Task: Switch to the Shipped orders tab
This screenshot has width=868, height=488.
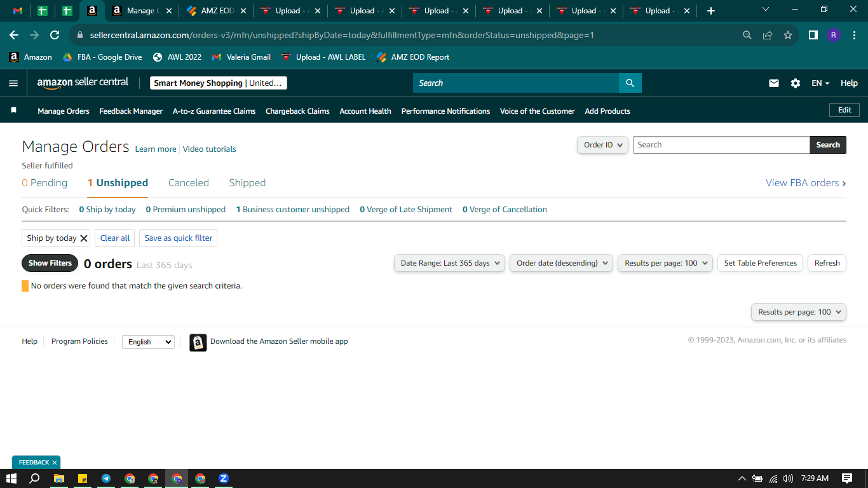Action: click(247, 183)
